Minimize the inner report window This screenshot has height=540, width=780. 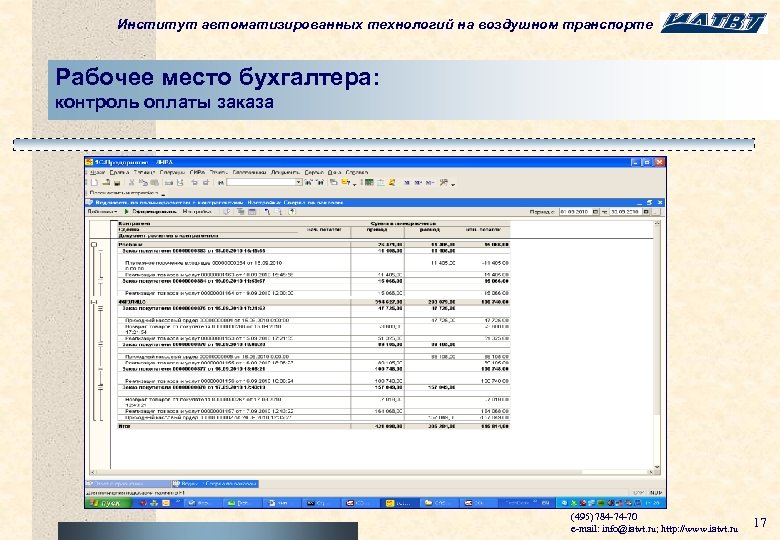(x=640, y=202)
